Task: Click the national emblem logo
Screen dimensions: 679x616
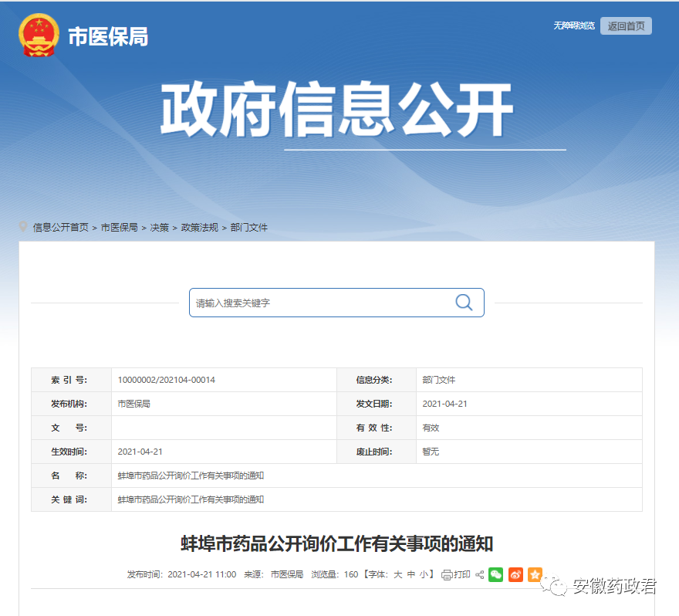Action: [x=39, y=36]
